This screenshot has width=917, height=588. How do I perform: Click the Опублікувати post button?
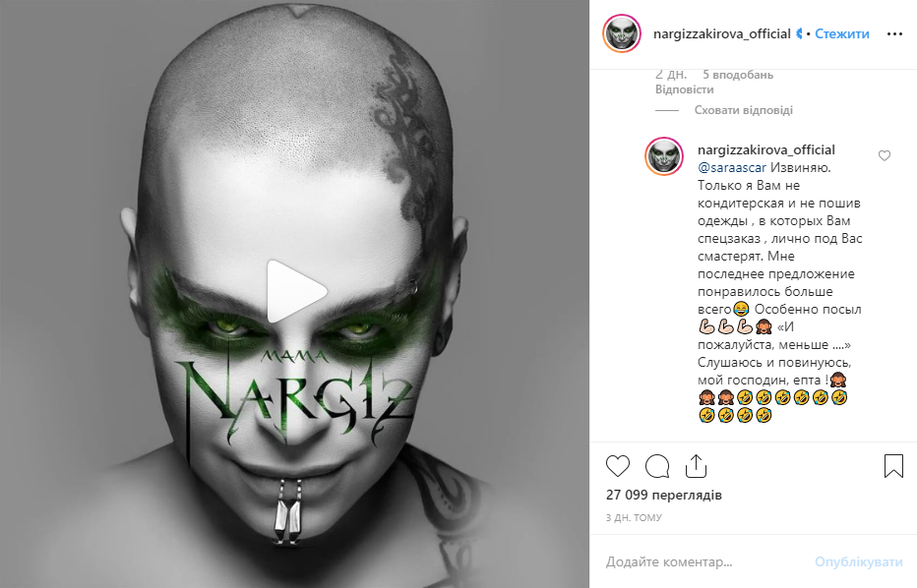pos(859,561)
